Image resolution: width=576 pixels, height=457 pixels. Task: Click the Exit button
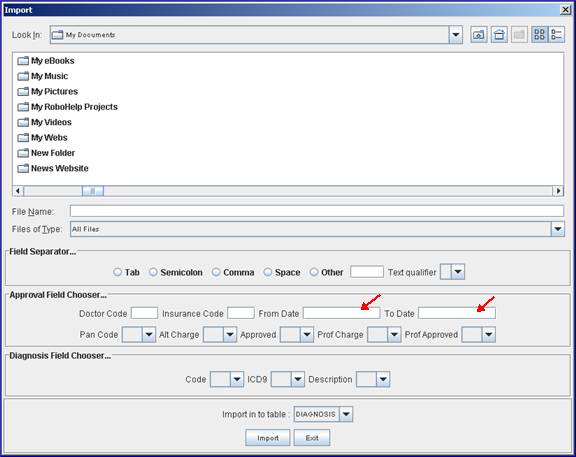pos(312,438)
